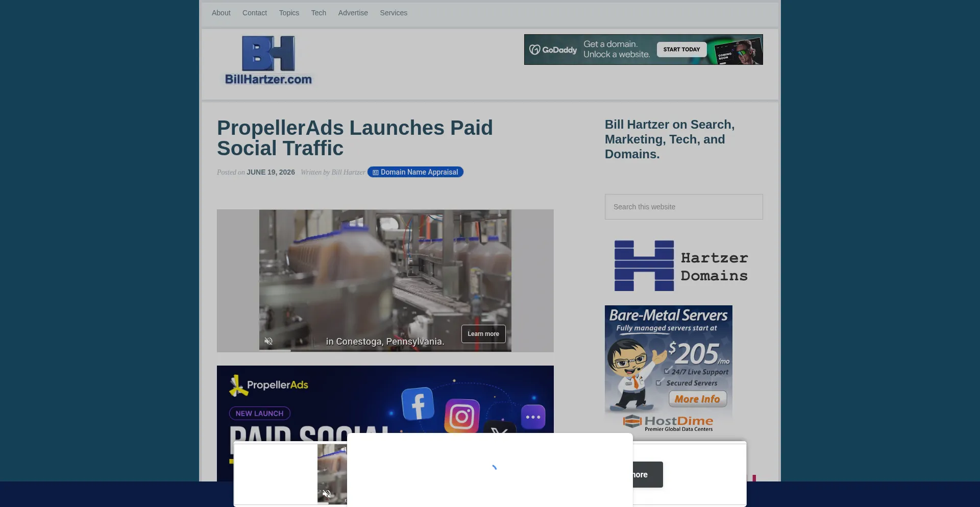This screenshot has width=980, height=507.
Task: Click the GoDaddy logo in the banner ad
Action: (553, 50)
